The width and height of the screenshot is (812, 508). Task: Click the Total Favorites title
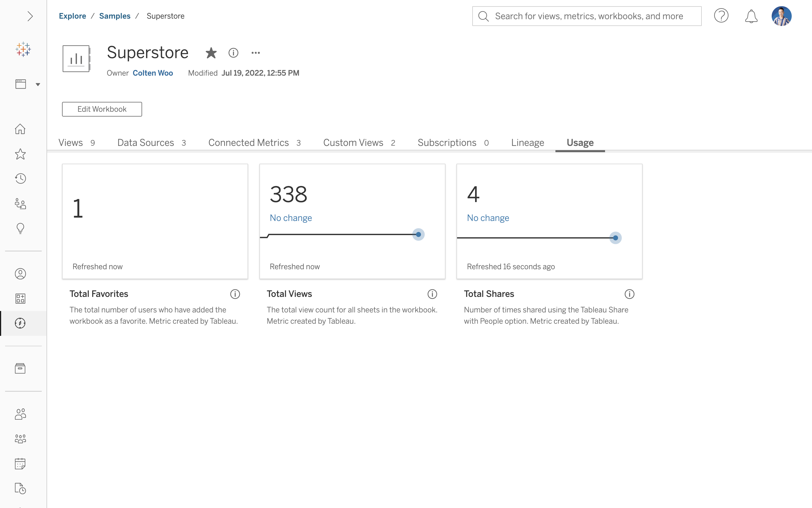click(x=99, y=294)
